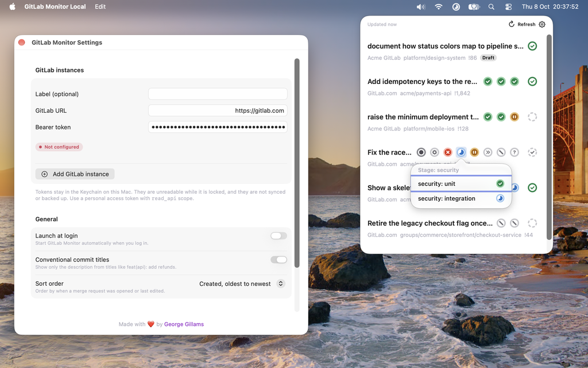Click the preparing gear stage icon in Fix the race row
The image size is (588, 368).
pos(434,152)
